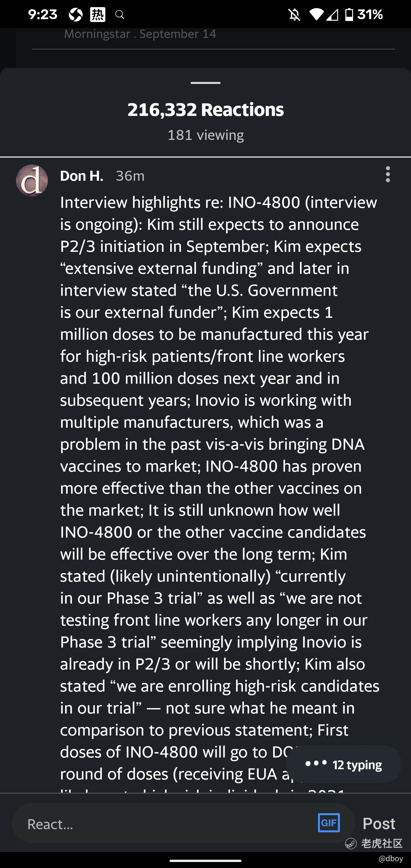Tap the 热 notification icon
411x868 pixels.
[98, 15]
